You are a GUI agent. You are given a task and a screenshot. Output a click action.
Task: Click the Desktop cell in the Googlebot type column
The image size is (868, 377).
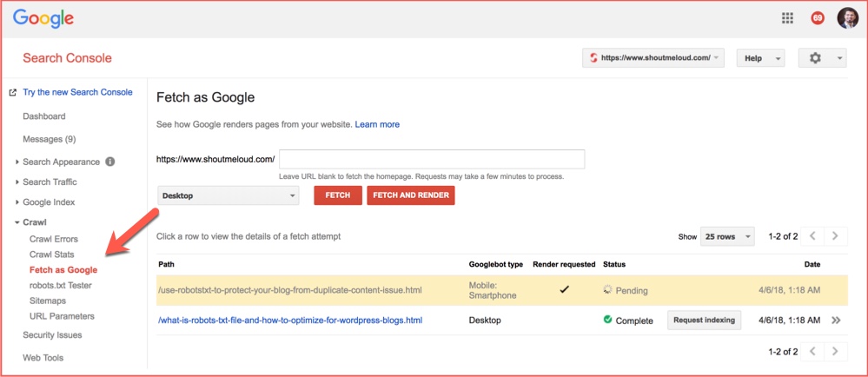pos(485,321)
